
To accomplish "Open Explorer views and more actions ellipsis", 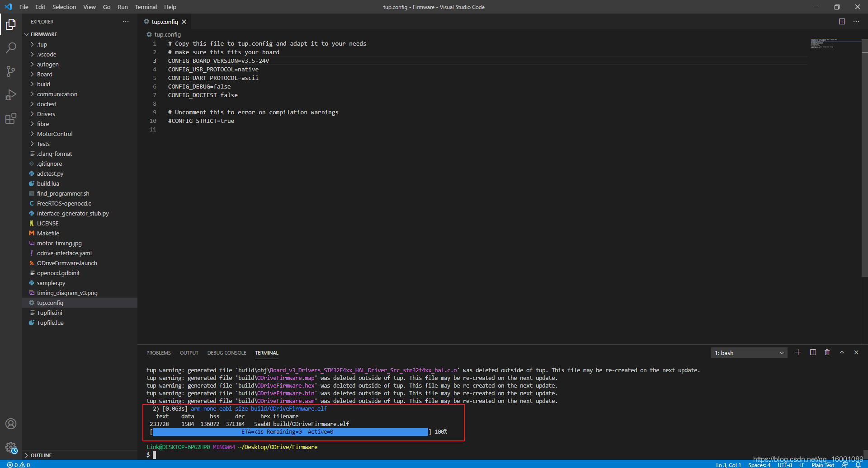I will pos(126,22).
